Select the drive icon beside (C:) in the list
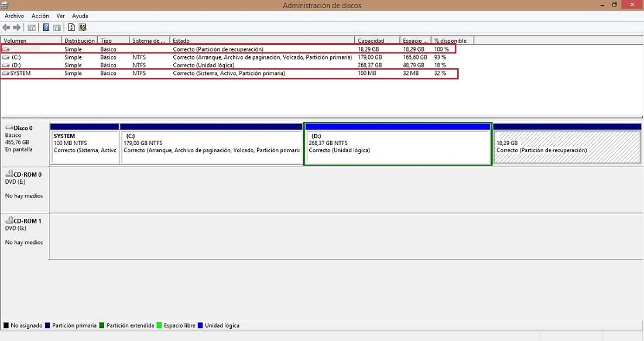The width and height of the screenshot is (644, 341). (x=6, y=57)
